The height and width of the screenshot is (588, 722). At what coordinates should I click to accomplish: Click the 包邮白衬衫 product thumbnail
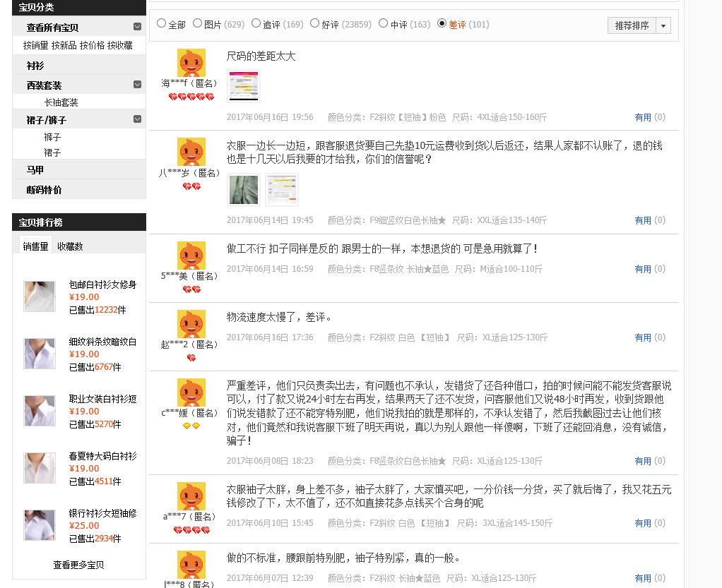coord(40,296)
